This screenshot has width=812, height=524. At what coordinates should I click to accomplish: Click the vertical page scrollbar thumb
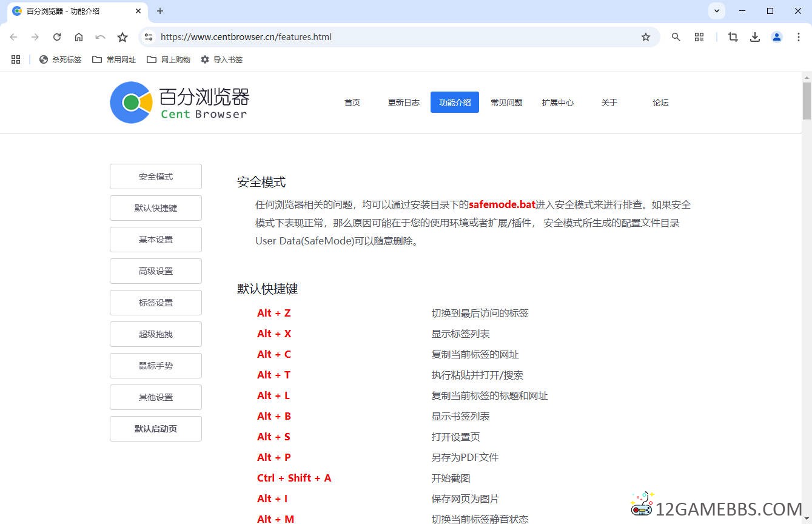point(807,101)
